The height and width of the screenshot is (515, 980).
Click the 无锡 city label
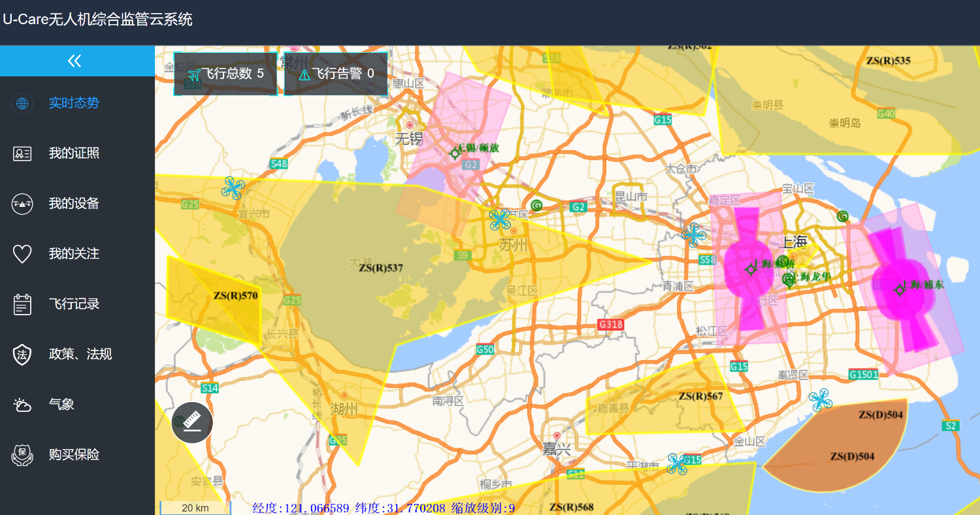(410, 138)
